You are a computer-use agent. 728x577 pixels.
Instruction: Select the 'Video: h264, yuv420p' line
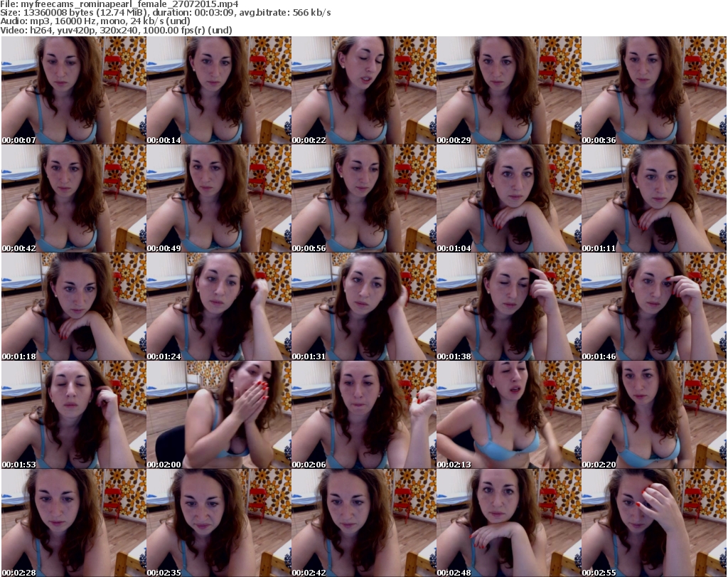[x=116, y=30]
